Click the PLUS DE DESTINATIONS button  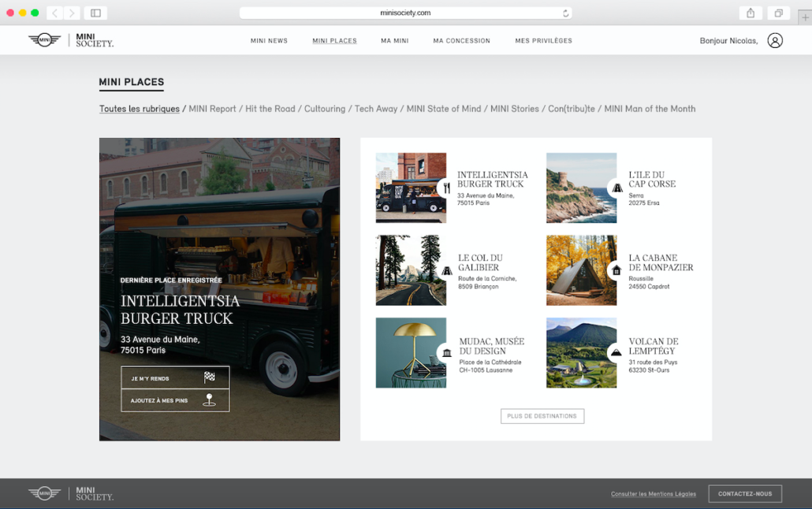coord(542,416)
